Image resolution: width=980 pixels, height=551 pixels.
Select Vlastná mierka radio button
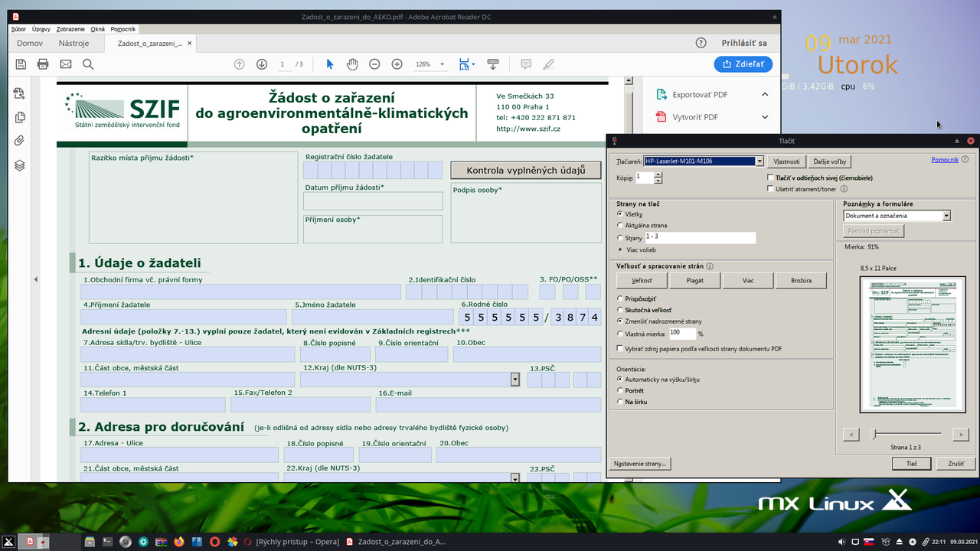620,334
